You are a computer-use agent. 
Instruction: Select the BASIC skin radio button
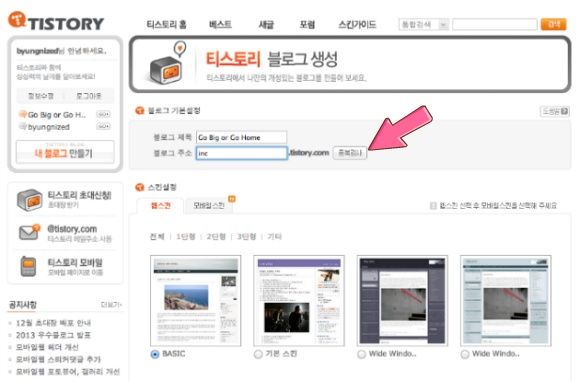pyautogui.click(x=155, y=354)
